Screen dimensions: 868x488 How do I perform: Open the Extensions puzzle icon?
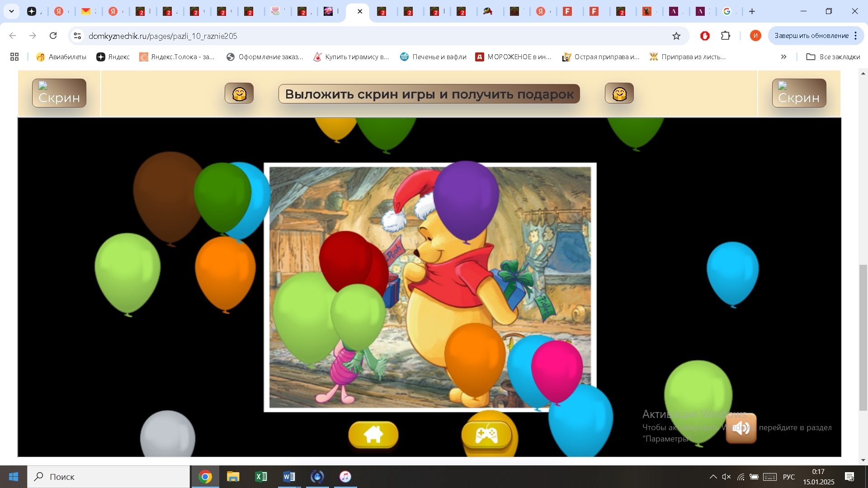[726, 36]
